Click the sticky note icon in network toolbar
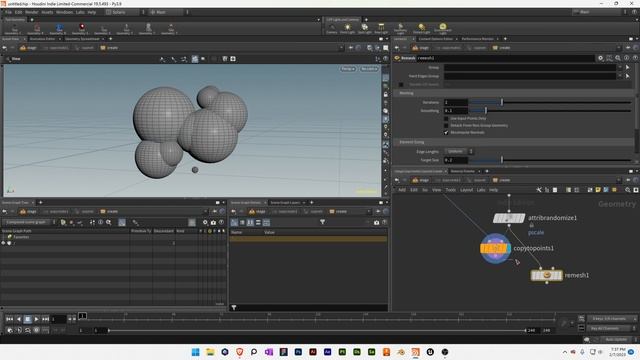Screen dimensions: 640x360 (x=598, y=190)
